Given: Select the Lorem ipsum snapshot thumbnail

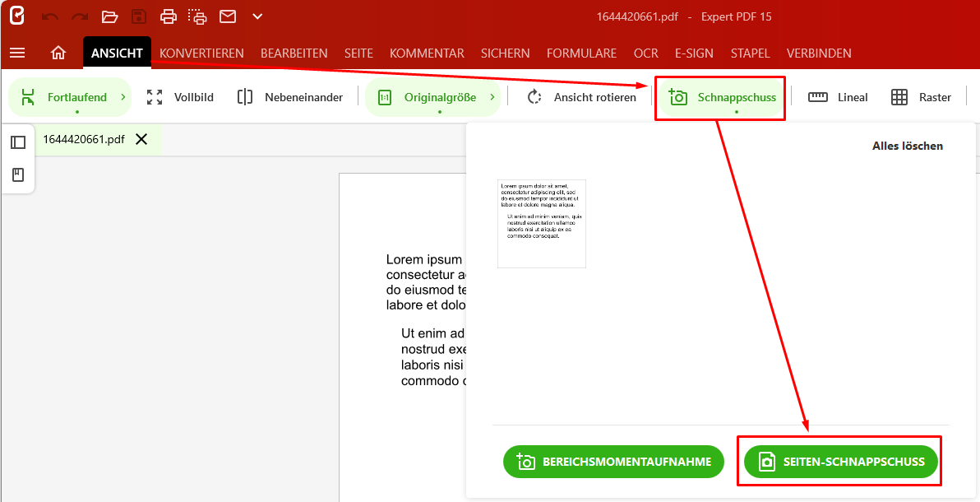Looking at the screenshot, I should tap(542, 224).
